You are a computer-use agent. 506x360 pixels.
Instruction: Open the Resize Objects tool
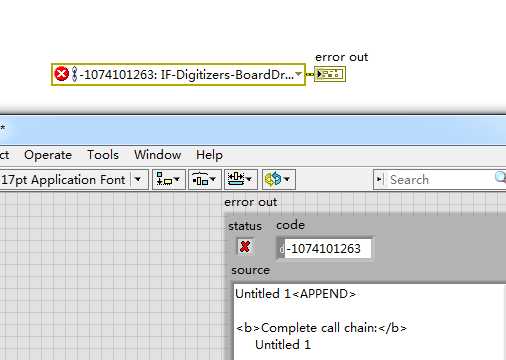pos(241,180)
